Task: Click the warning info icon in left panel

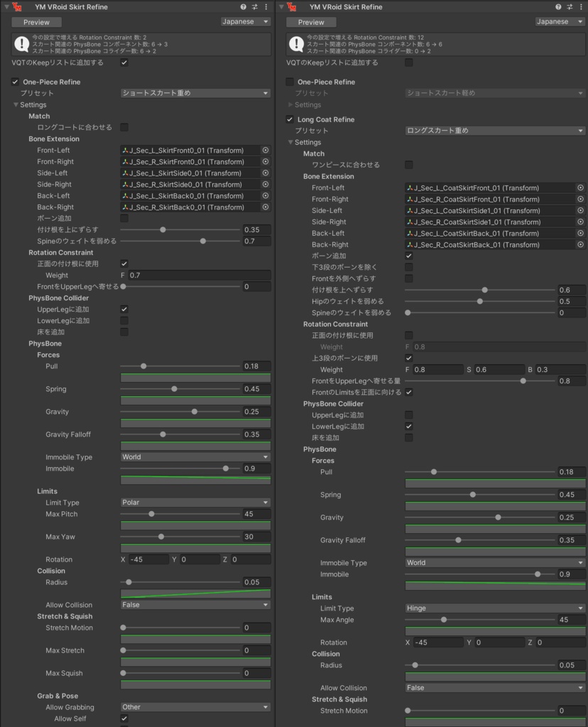Action: (22, 44)
